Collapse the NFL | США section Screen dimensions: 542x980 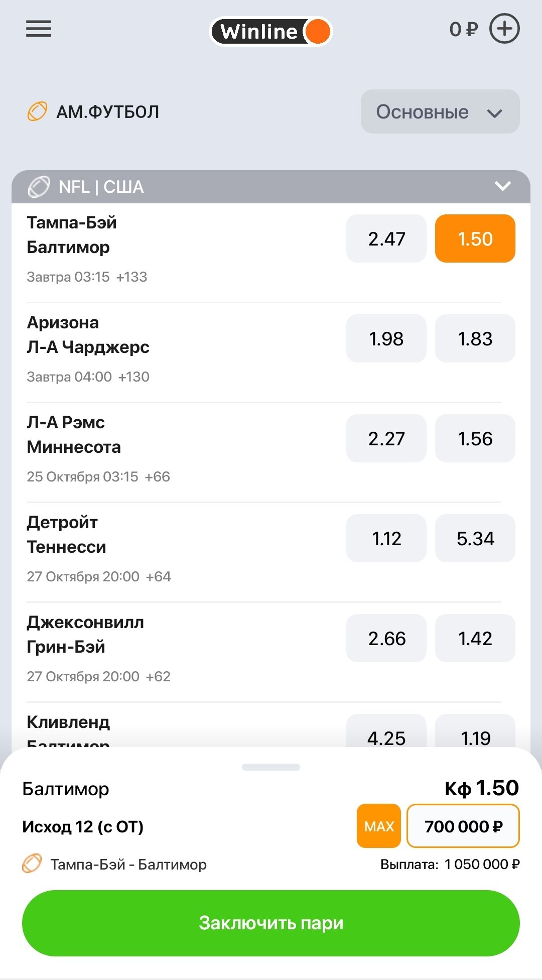(502, 187)
